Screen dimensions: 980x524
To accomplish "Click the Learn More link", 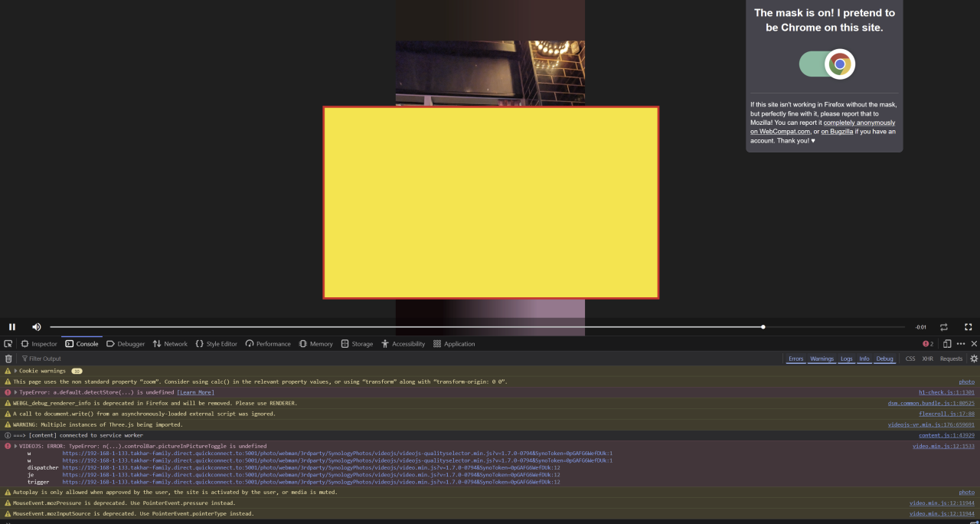I will tap(195, 392).
